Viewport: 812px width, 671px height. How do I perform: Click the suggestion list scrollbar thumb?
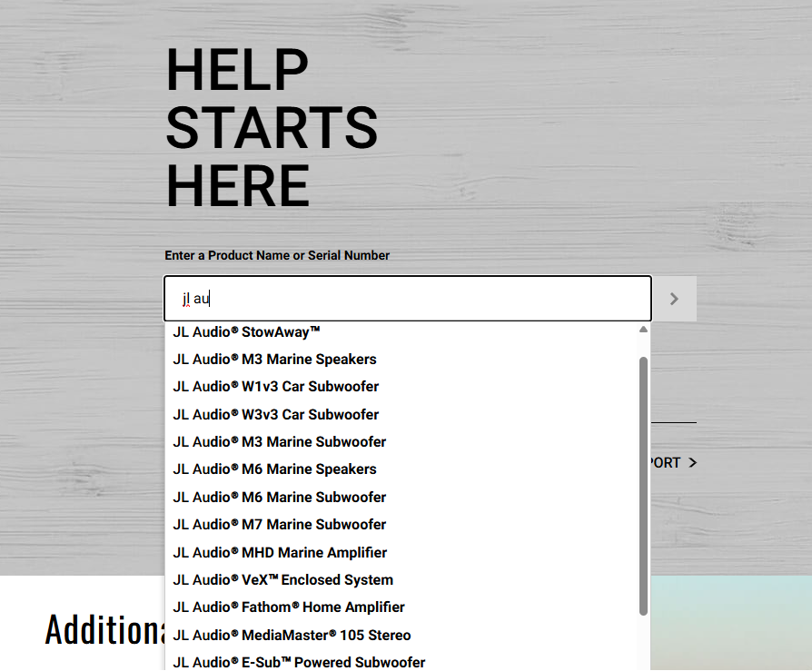tap(643, 486)
